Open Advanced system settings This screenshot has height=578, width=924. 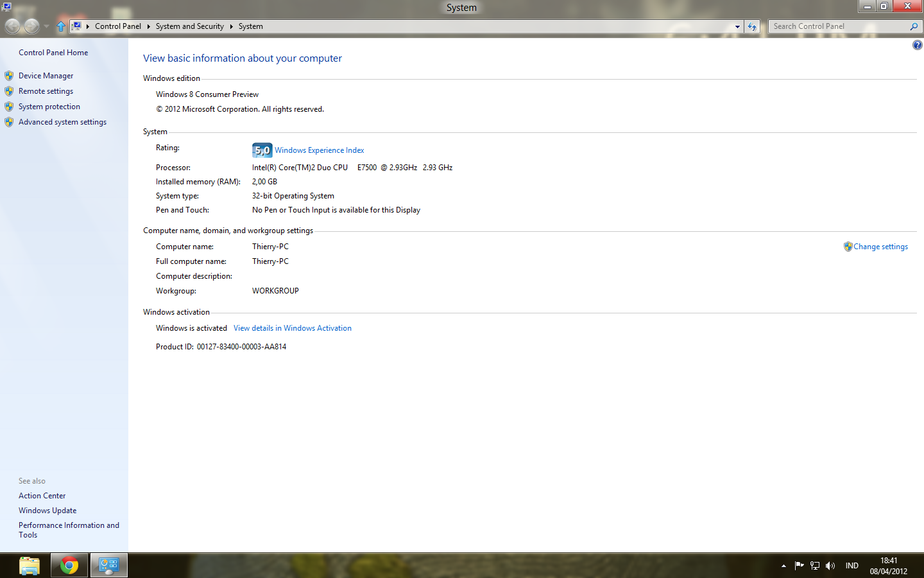(x=62, y=122)
